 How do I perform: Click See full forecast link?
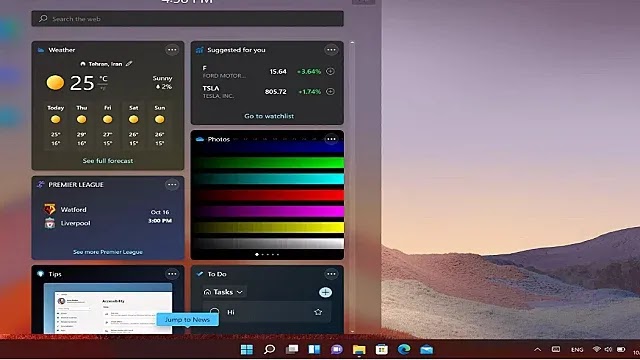tap(108, 161)
